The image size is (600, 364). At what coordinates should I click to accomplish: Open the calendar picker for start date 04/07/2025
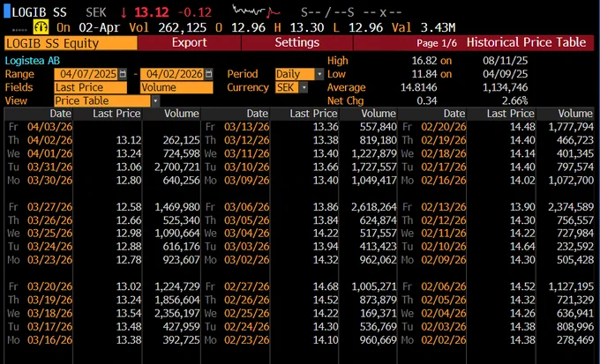(x=123, y=74)
